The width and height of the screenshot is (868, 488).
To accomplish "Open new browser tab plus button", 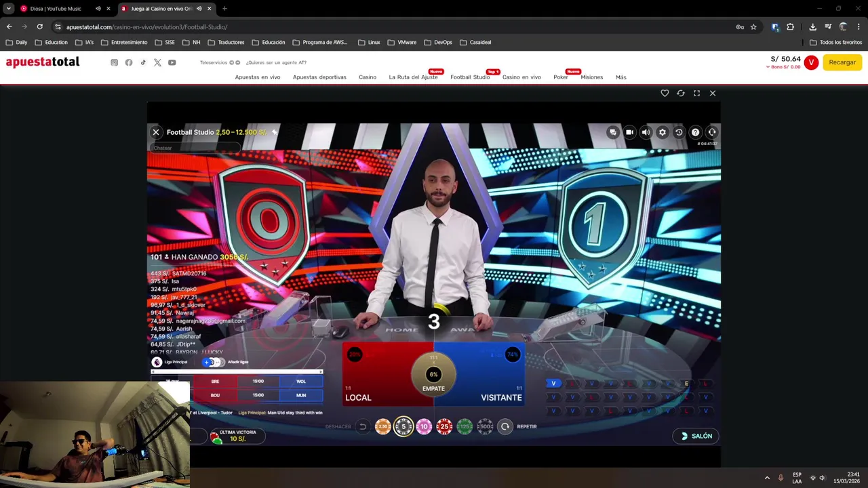I will pos(224,9).
